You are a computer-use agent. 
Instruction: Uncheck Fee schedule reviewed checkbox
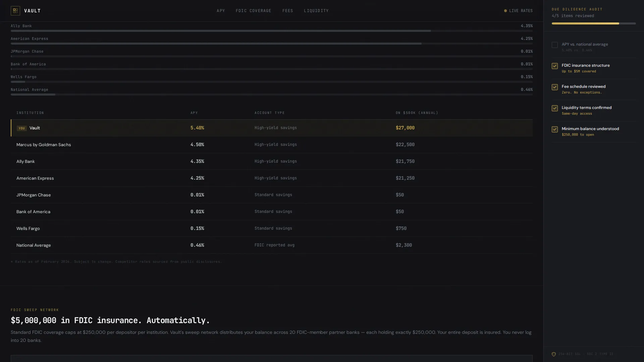tap(555, 87)
